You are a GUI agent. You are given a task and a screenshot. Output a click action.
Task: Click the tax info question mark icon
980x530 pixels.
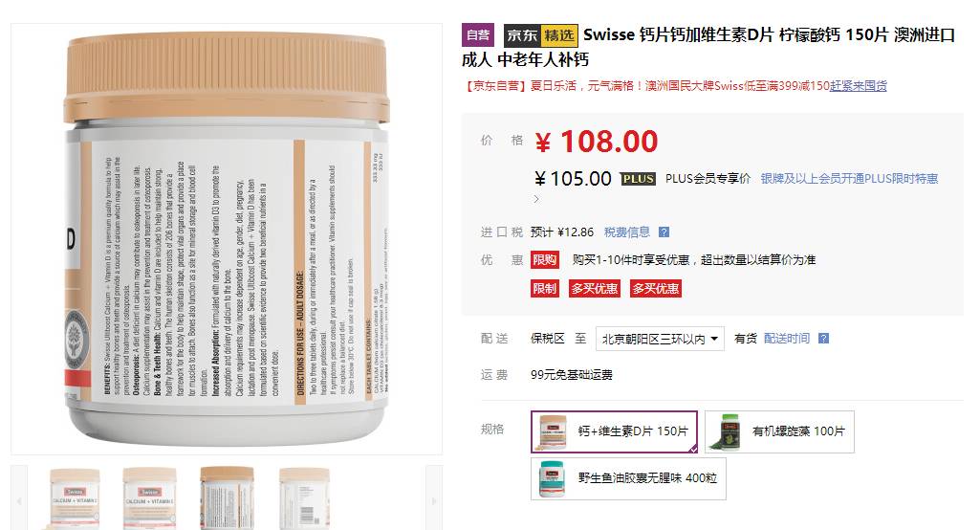[664, 232]
